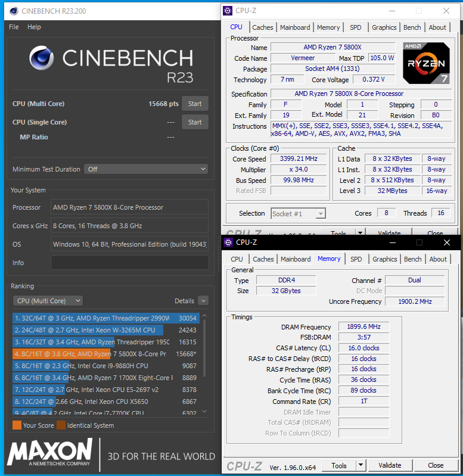Open the File menu in Cinebench
The image size is (463, 476).
[14, 27]
